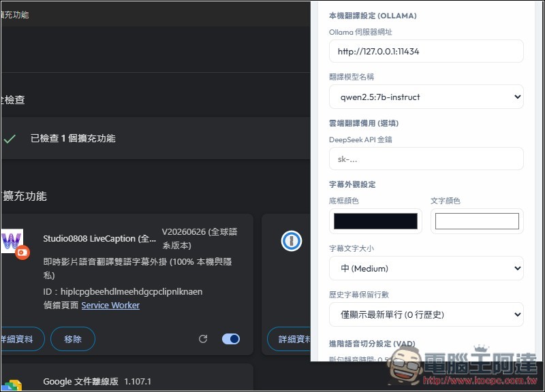This screenshot has width=545, height=392.
Task: Click the Ollama 伺服器網址 input field
Action: (426, 52)
